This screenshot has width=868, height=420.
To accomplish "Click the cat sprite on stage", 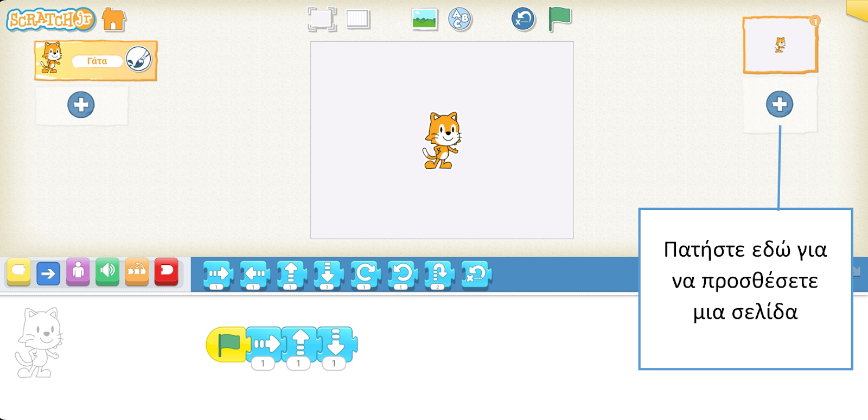I will pos(442,141).
